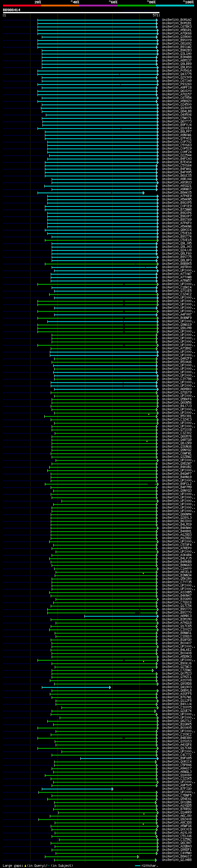The height and width of the screenshot is (868, 197).
Task: Select the UniRef100_B8B8K5 hit
Action: click(177, 264)
